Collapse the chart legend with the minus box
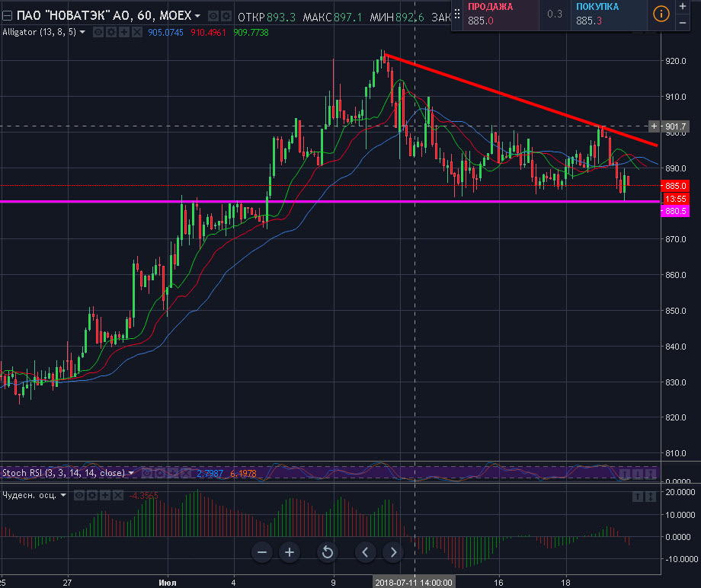Viewport: 701px width, 588px height. click(7, 16)
